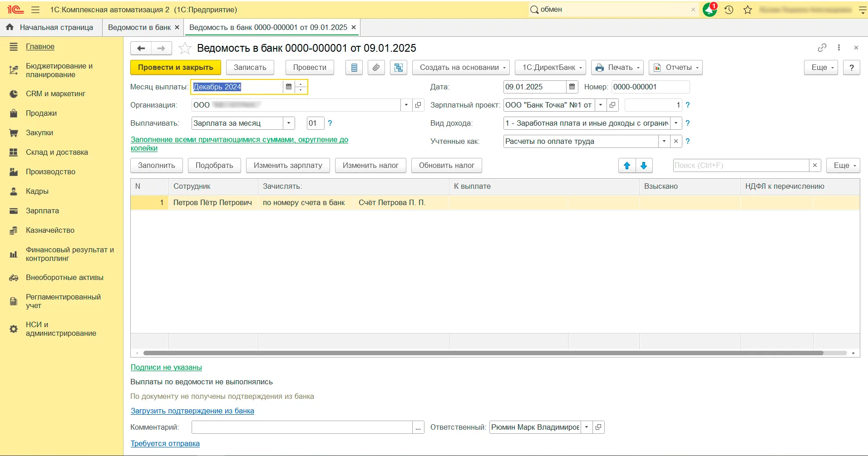Open Зарплата section in sidebar
The height and width of the screenshot is (456, 868).
click(x=42, y=211)
